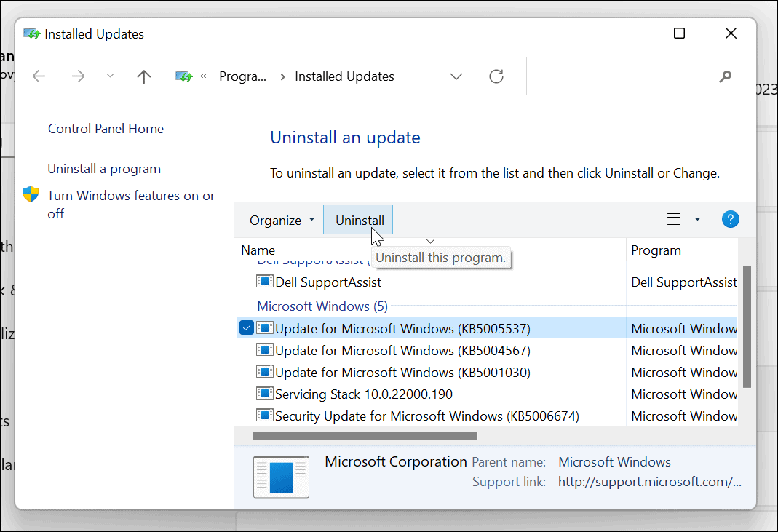Click the Uninstall button
The width and height of the screenshot is (778, 532).
click(357, 220)
